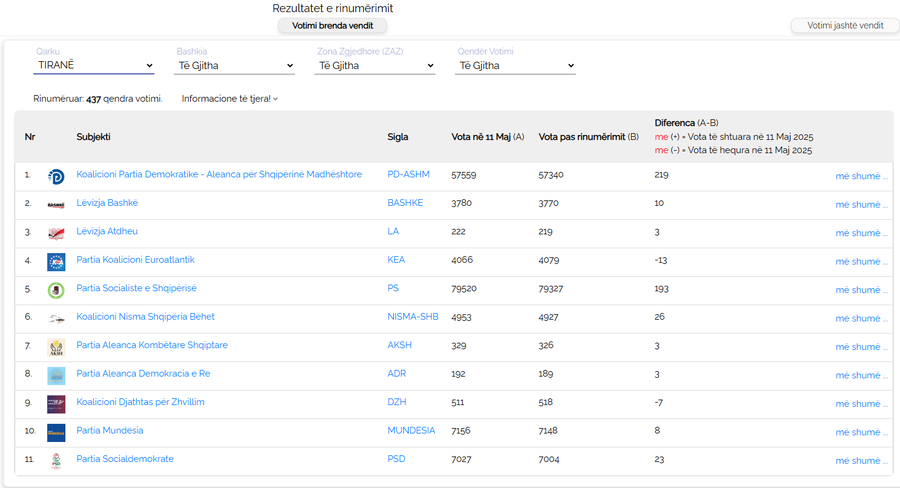Click 'më shumë' in PD-ASHM row
This screenshot has width=900, height=488.
coord(862,176)
